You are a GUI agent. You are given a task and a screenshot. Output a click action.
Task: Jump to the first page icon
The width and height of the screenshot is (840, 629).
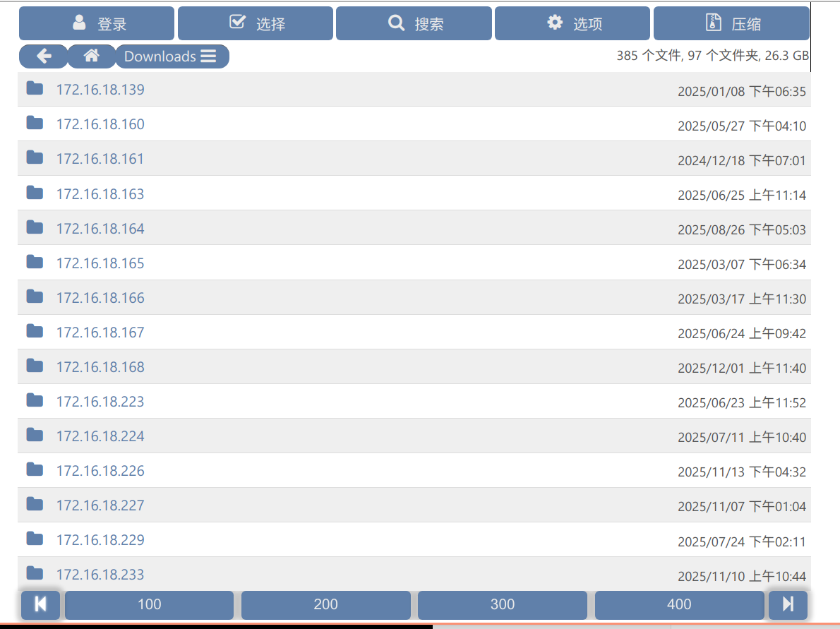pyautogui.click(x=41, y=604)
